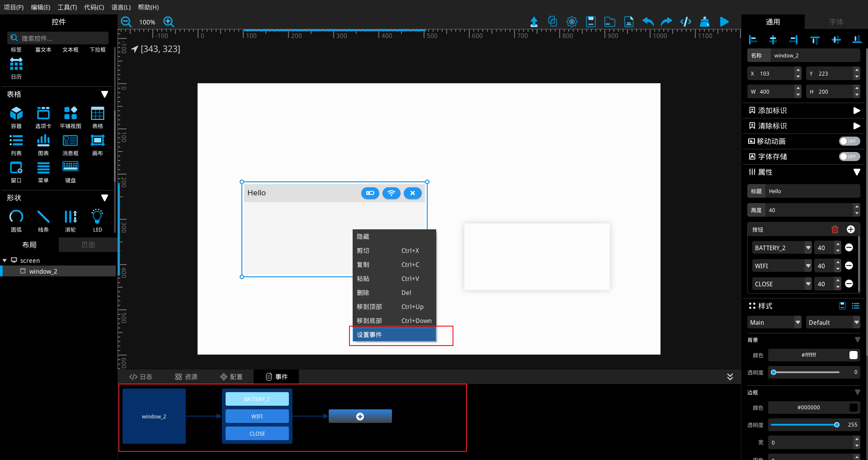Select the List (列表) widget
This screenshot has height=460, width=868.
pyautogui.click(x=16, y=145)
